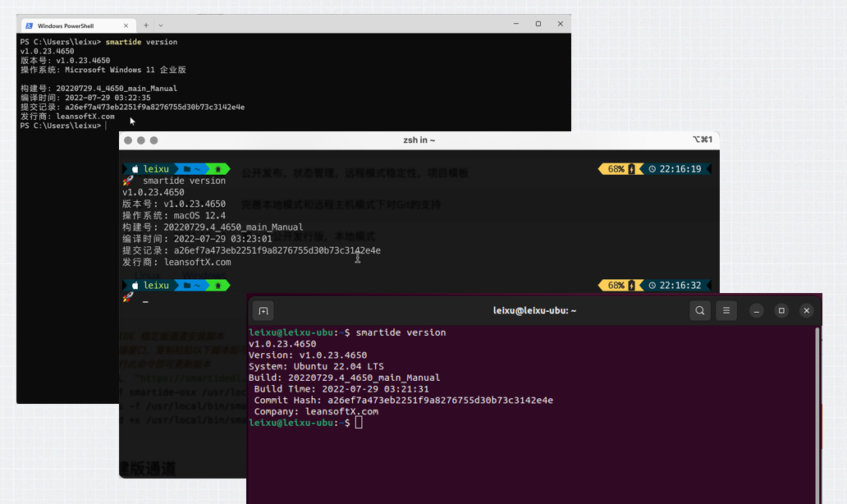Click the Apple logo in the first zsh prompt

point(135,169)
